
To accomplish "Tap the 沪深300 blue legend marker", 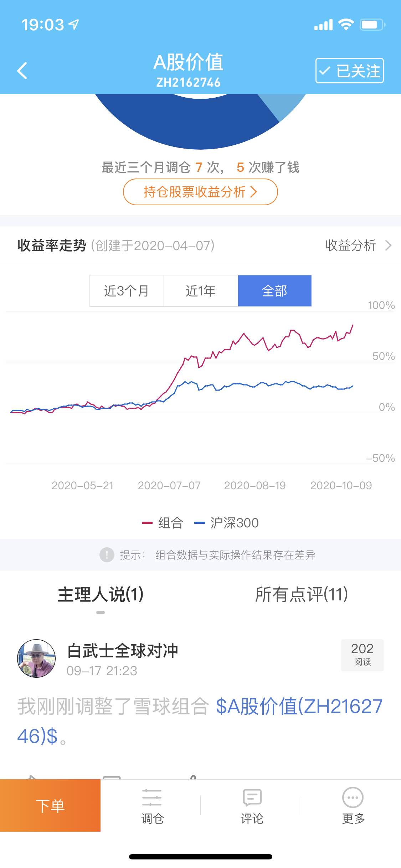I will click(x=199, y=523).
